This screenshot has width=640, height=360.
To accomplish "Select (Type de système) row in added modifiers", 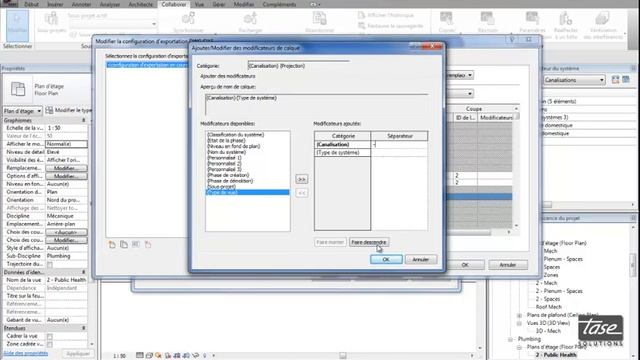I will 342,153.
